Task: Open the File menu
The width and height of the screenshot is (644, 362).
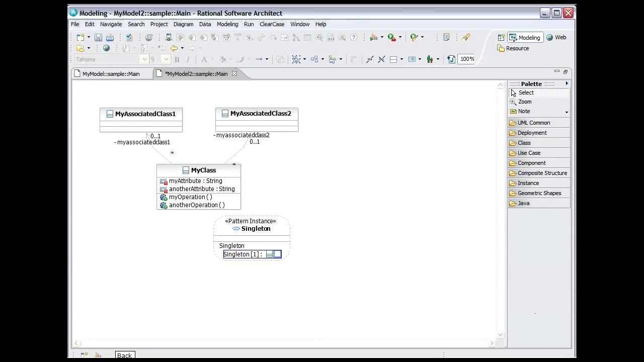Action: (x=75, y=24)
